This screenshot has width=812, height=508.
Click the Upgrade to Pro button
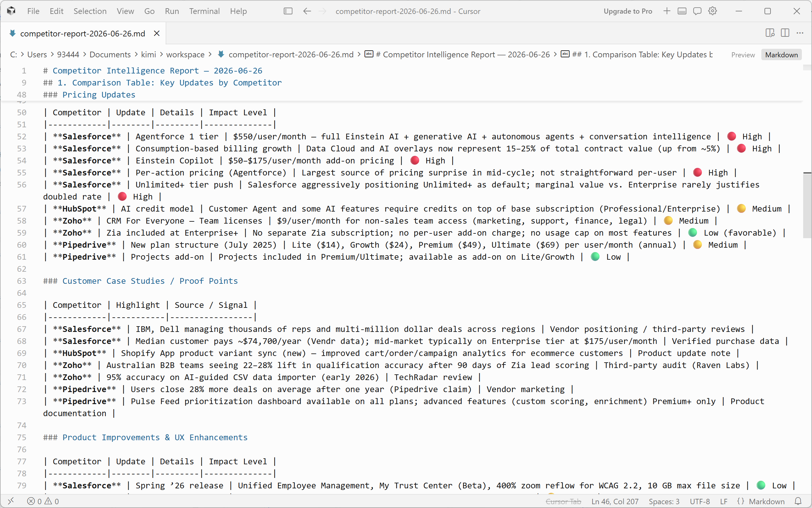(x=628, y=11)
